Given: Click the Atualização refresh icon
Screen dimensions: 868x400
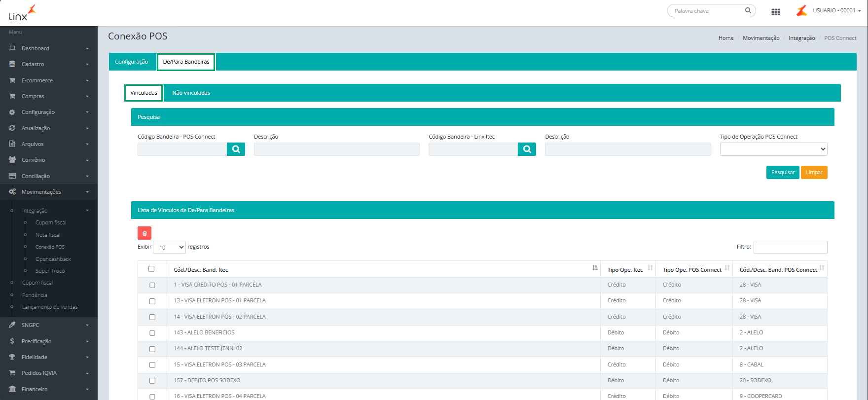Looking at the screenshot, I should (12, 128).
